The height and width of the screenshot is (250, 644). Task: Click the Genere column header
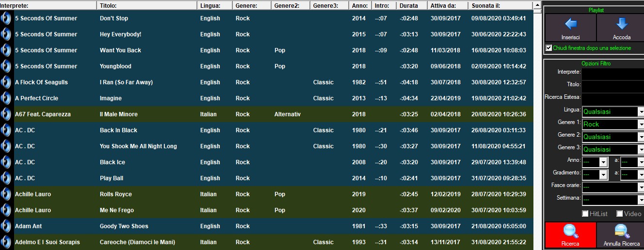coord(252,5)
